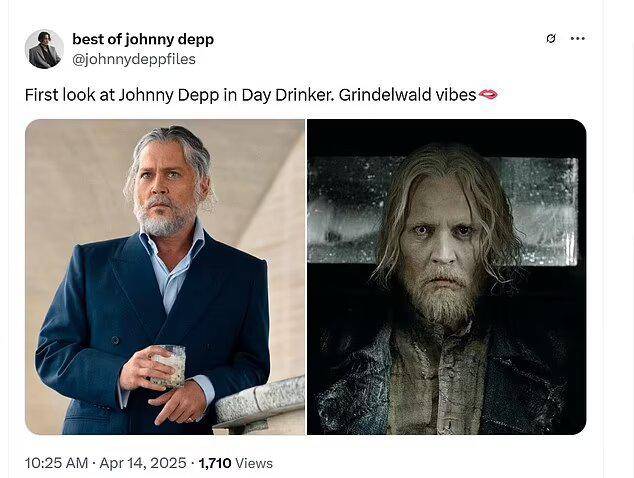This screenshot has width=634, height=478.
Task: Click the Grok icon beside the ellipsis
Action: click(x=550, y=39)
